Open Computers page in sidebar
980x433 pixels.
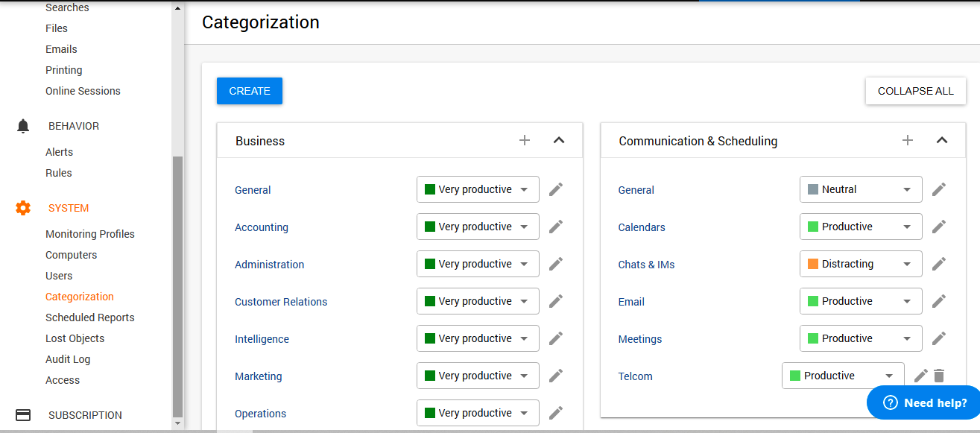(x=72, y=255)
